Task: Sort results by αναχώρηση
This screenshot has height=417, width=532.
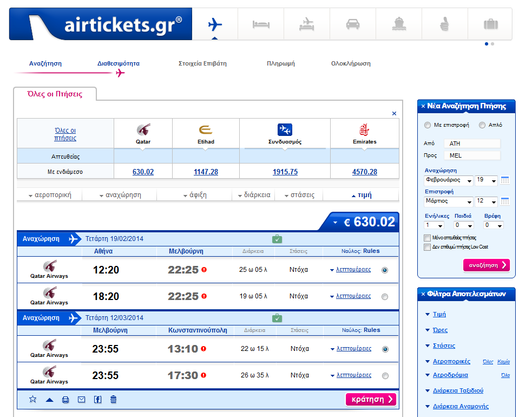Action: pyautogui.click(x=120, y=195)
